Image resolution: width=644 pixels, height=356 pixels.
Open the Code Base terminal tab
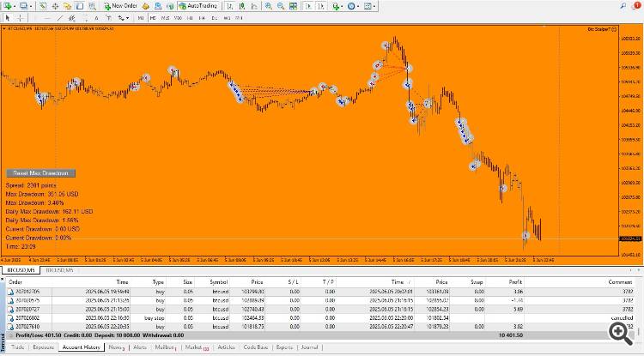(256, 347)
